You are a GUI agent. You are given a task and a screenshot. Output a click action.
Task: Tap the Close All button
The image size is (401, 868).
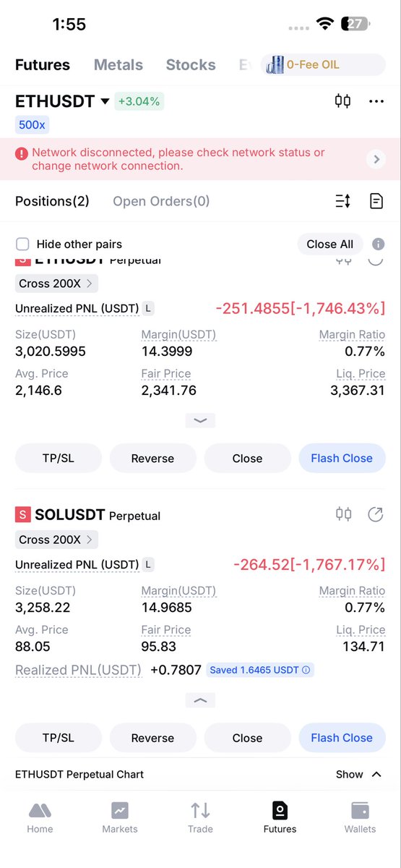[x=330, y=244]
